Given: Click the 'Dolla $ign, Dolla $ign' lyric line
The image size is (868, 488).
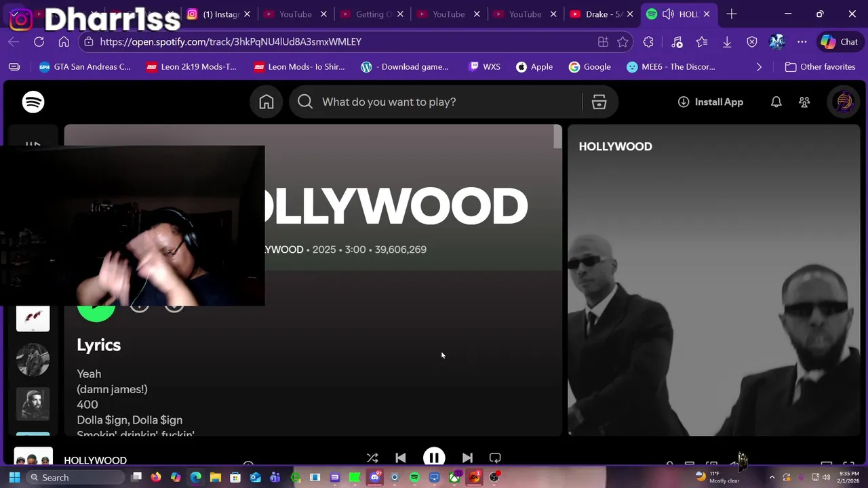Looking at the screenshot, I should coord(130,420).
